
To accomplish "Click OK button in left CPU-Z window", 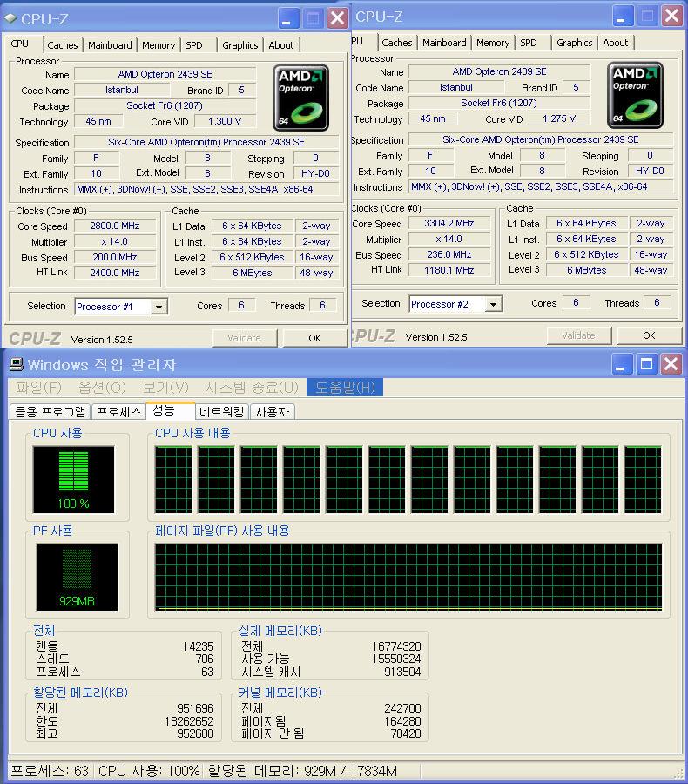I will [314, 338].
